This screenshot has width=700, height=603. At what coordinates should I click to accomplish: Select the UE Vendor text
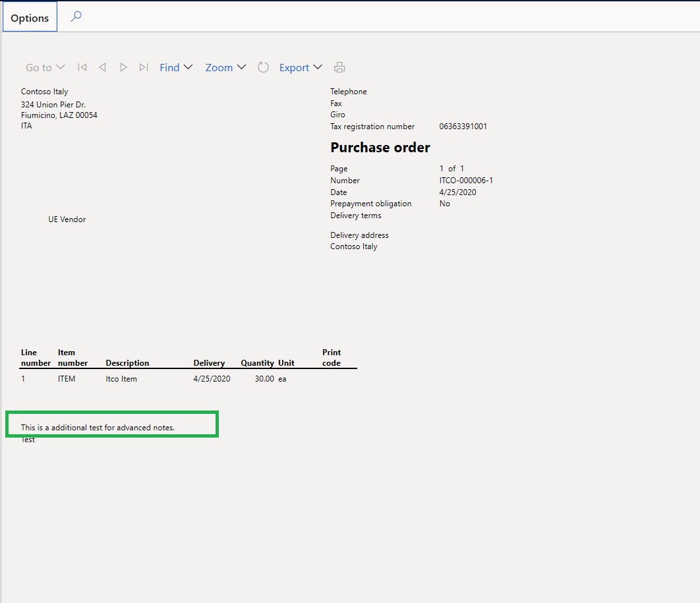click(x=67, y=219)
